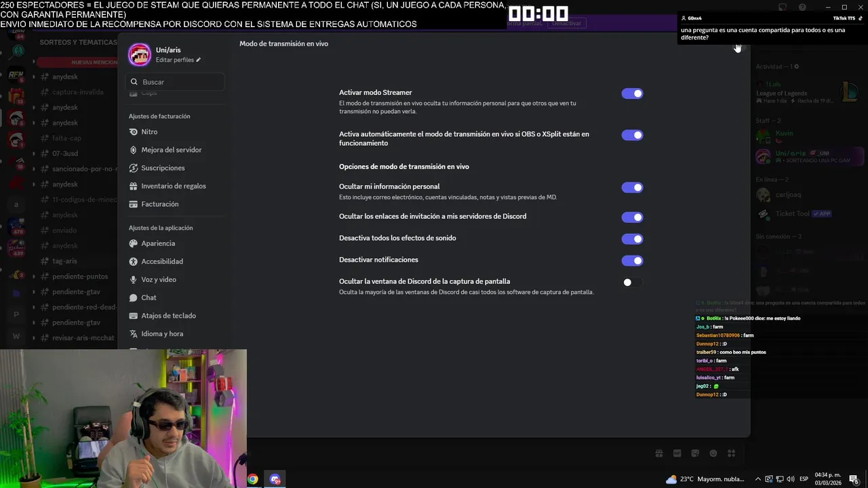
Task: Click the pencil icon next to Editar perfiles
Action: 198,60
